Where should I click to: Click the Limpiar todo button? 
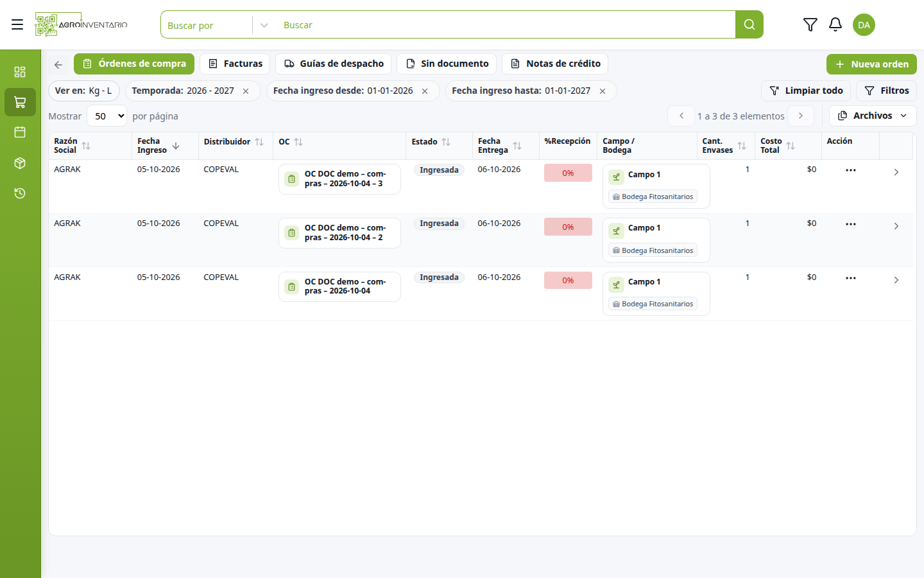click(806, 91)
